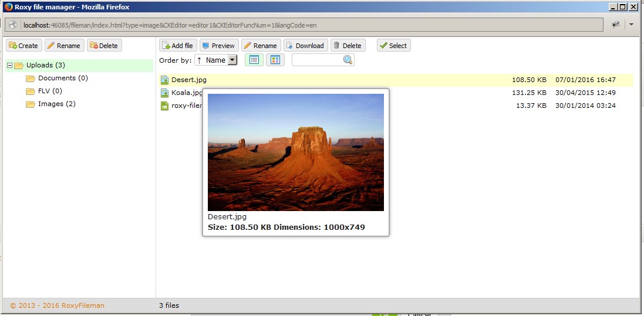Open the Images (2) folder
644x316 pixels.
[x=57, y=104]
